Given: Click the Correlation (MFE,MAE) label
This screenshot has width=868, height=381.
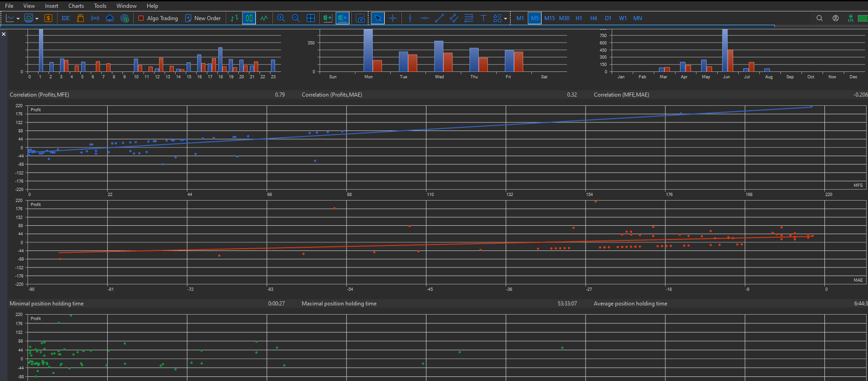Looking at the screenshot, I should click(621, 95).
